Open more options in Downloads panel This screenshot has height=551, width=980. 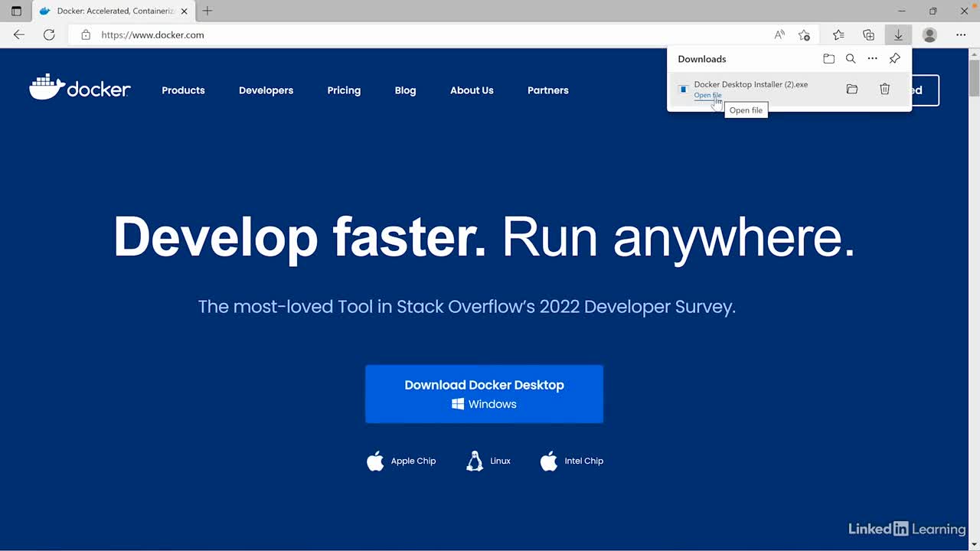point(872,59)
